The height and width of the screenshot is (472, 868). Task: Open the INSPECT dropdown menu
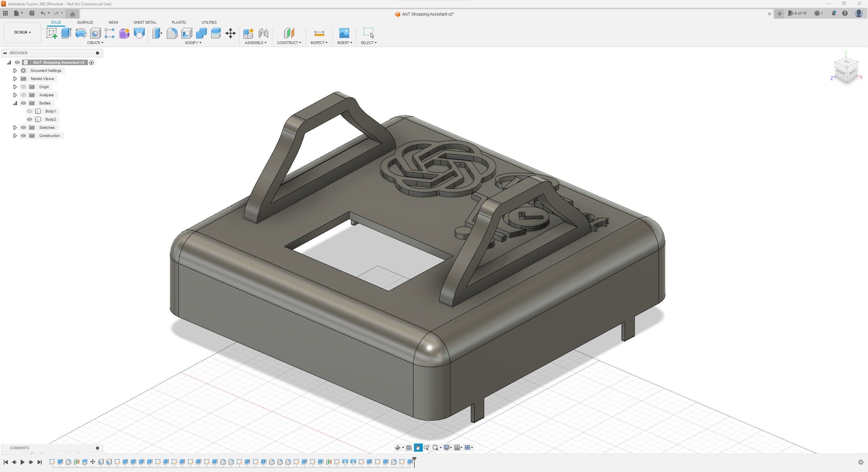tap(319, 43)
